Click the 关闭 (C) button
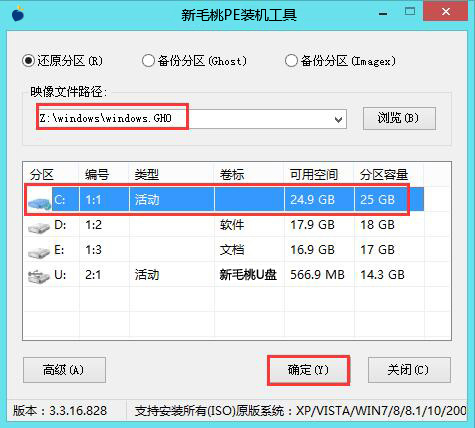This screenshot has height=428, width=475. 409,370
